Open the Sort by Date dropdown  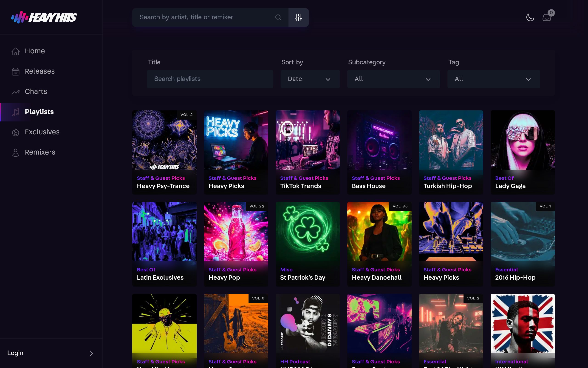click(x=310, y=79)
